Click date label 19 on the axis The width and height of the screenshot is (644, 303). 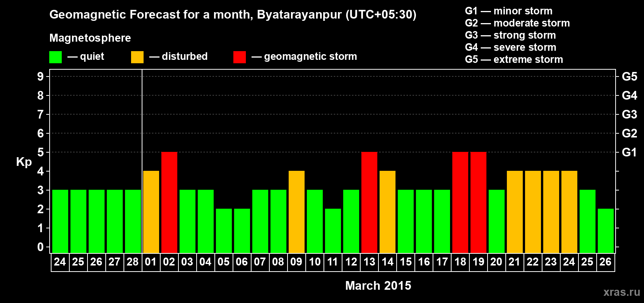(x=478, y=262)
